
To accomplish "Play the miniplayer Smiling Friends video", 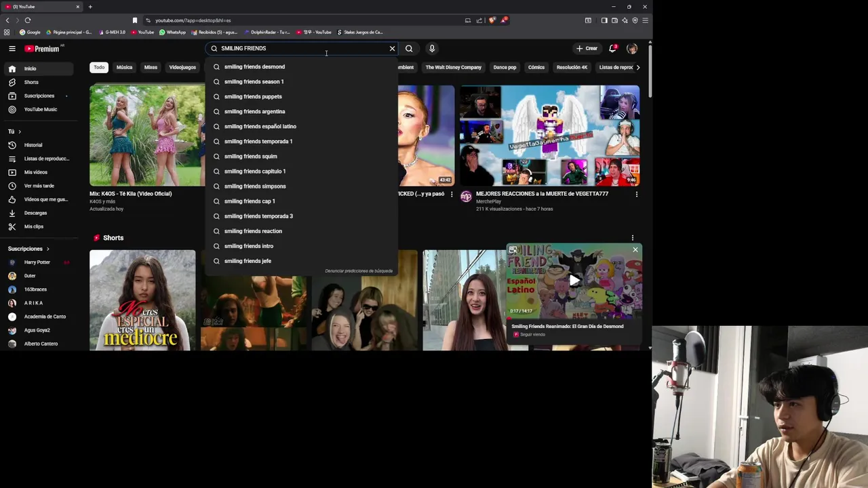I will click(574, 281).
